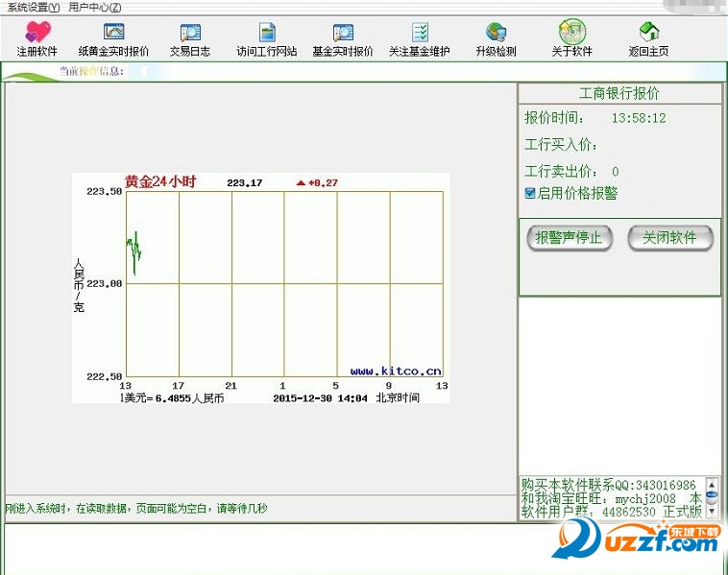Click the 当前操作信息 label
Screen dimensions: 728x575
click(91, 71)
